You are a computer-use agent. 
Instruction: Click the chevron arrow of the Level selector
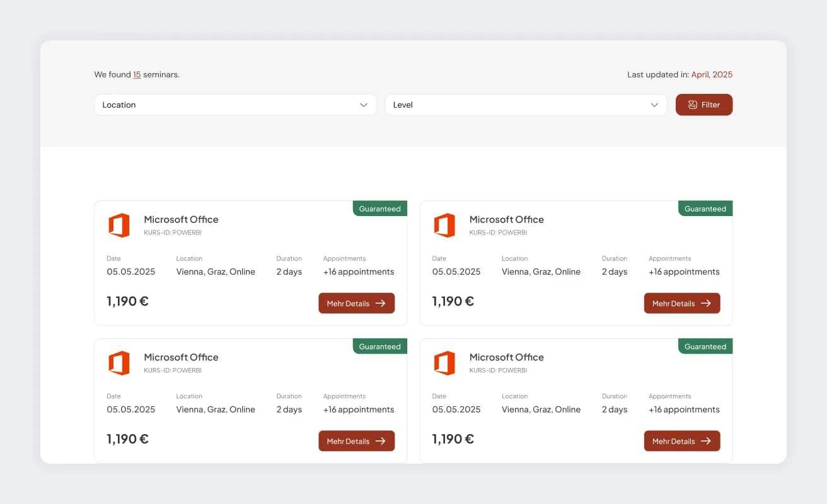654,105
